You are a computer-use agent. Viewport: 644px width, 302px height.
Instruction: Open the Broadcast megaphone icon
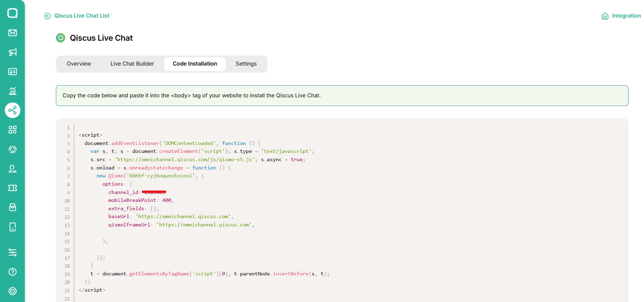tap(12, 52)
